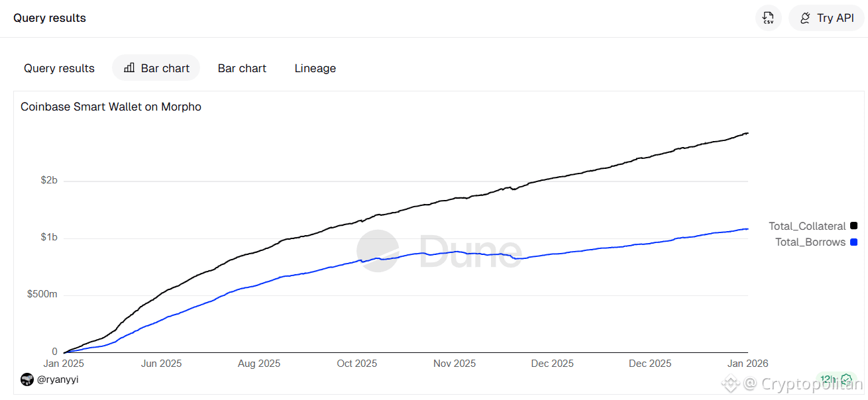Click the plug icon on Try API
Image resolution: width=868 pixels, height=400 pixels.
[805, 18]
